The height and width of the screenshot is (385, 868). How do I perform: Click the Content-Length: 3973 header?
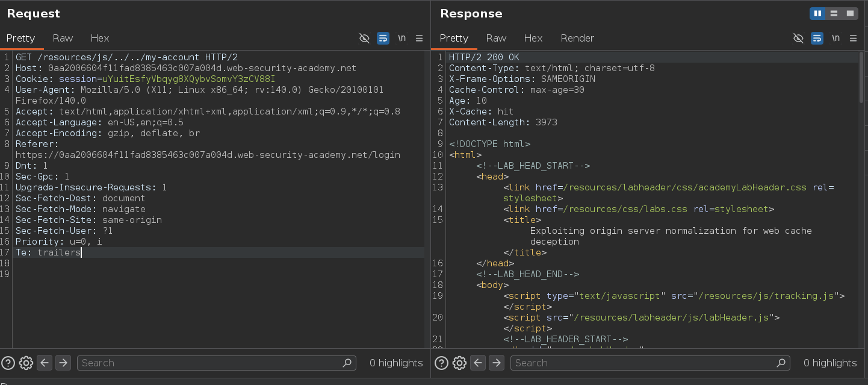pyautogui.click(x=503, y=122)
